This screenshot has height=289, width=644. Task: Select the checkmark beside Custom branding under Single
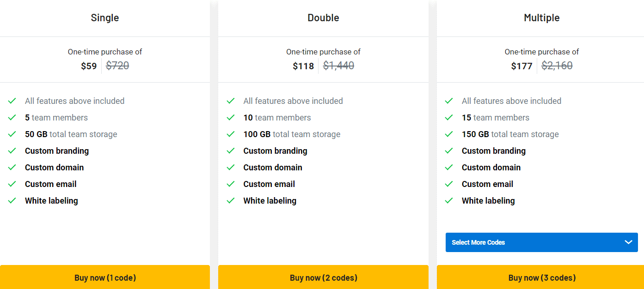tap(12, 151)
